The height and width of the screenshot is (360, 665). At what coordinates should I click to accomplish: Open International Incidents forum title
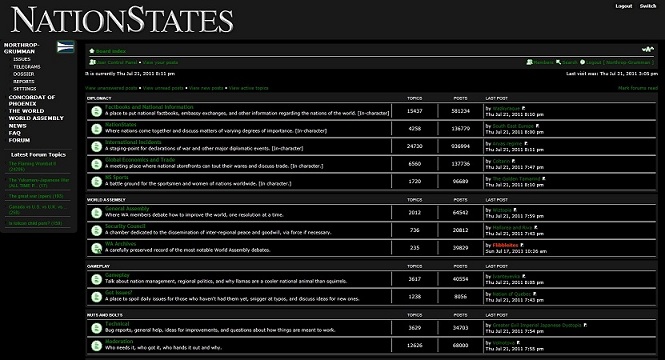click(x=133, y=142)
